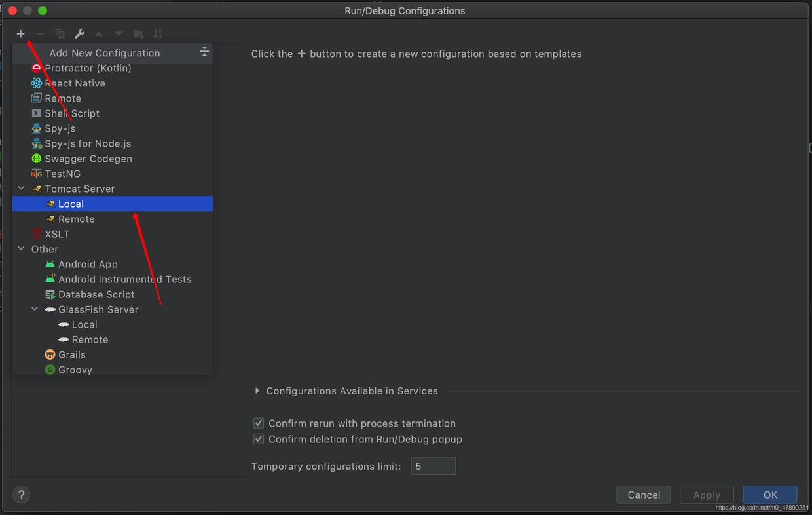This screenshot has height=515, width=812.
Task: Click the Android App robot icon
Action: (50, 264)
